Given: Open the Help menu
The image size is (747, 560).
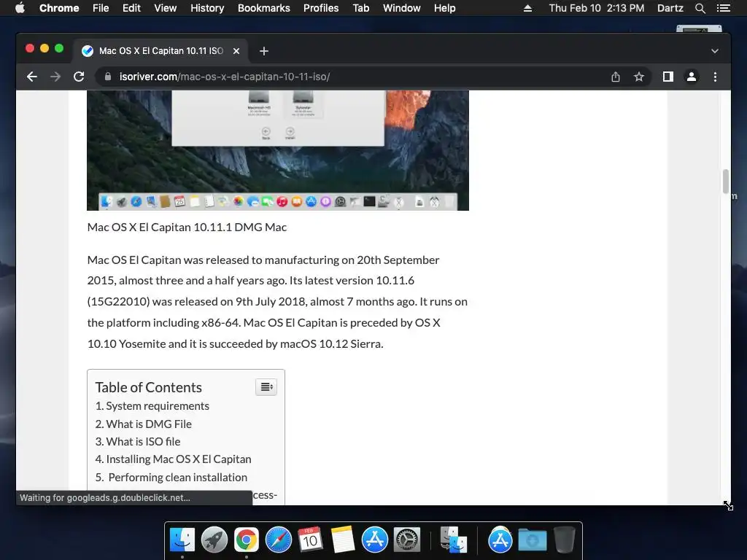Looking at the screenshot, I should [444, 8].
